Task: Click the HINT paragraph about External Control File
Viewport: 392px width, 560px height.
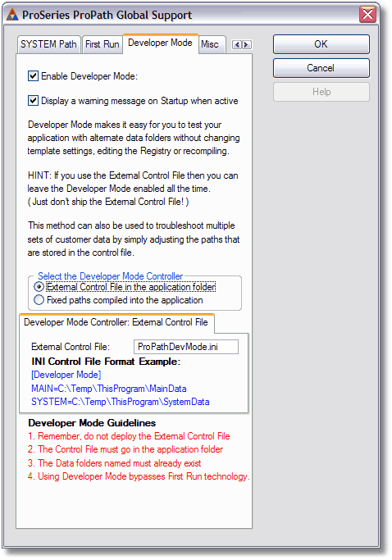Action: [133, 189]
